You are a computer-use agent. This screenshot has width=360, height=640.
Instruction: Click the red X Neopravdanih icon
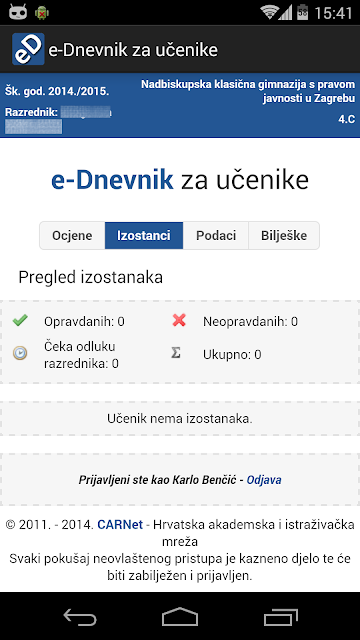pos(179,320)
